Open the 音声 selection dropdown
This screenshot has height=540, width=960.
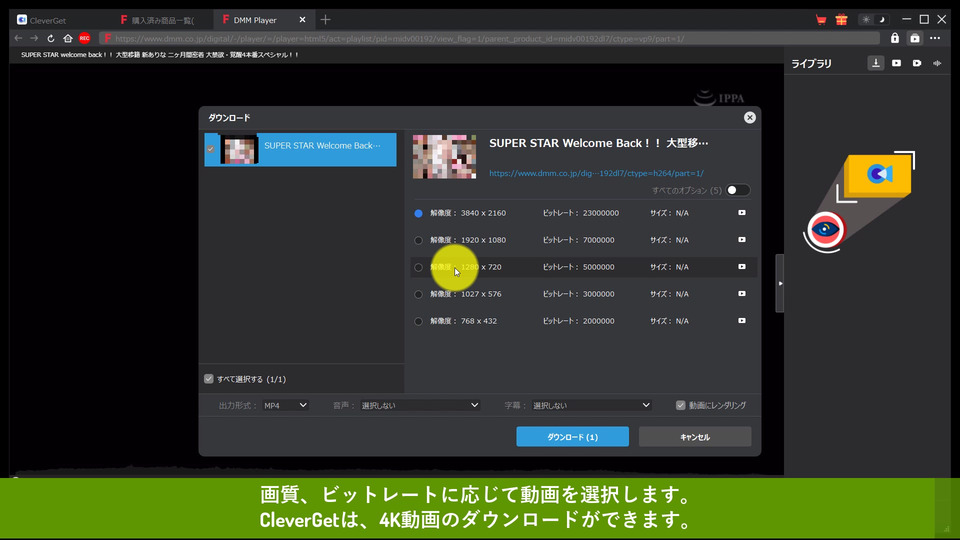pos(419,405)
